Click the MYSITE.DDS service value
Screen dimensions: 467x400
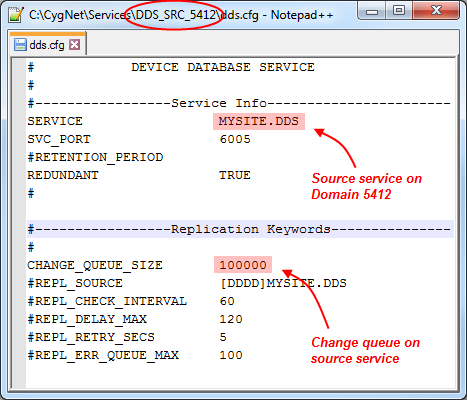259,121
